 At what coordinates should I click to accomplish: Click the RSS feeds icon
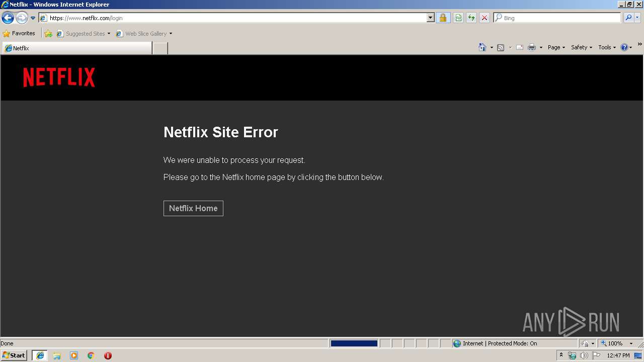pos(501,47)
